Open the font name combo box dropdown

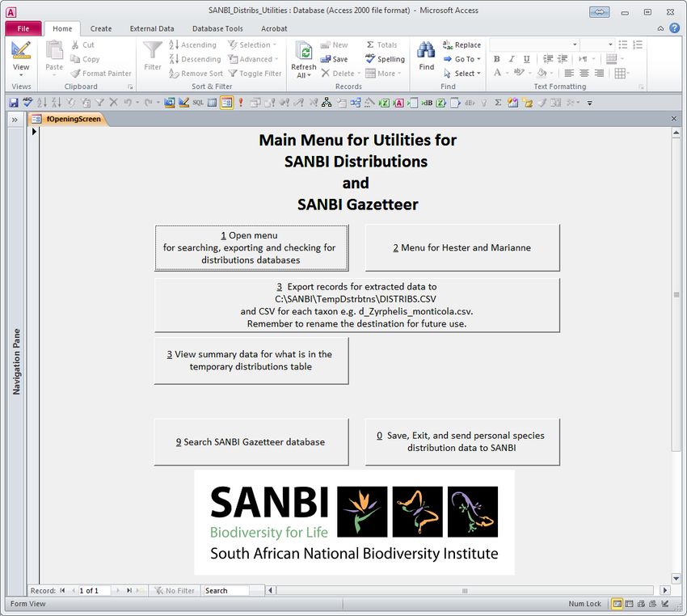[575, 44]
